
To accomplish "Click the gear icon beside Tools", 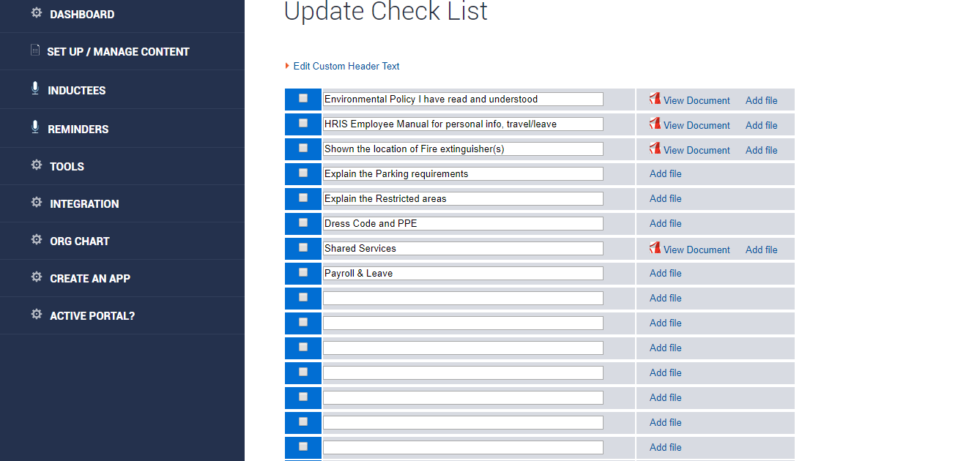I will coord(36,165).
